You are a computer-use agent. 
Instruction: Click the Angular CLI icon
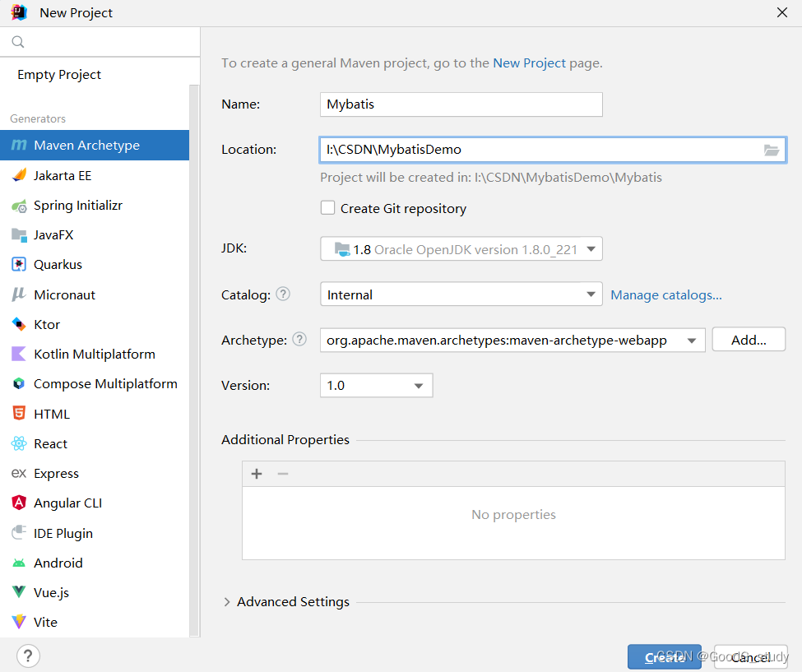point(19,503)
